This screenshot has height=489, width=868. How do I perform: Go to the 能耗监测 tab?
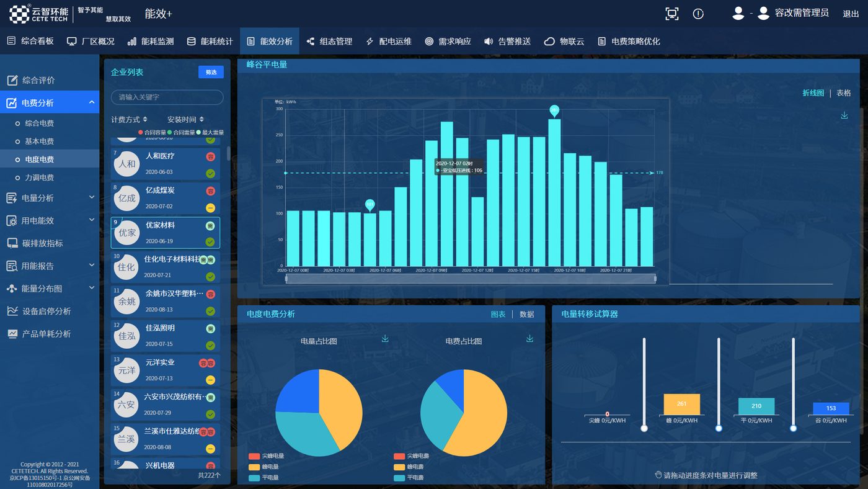coord(150,42)
